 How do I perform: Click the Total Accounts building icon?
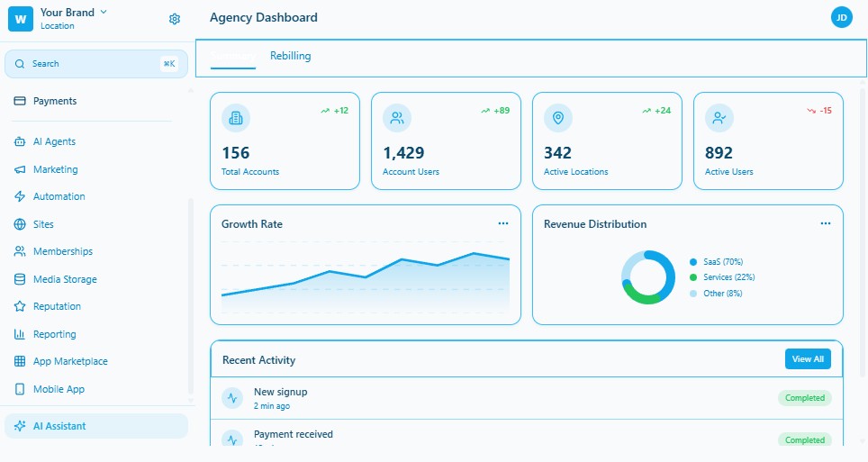[236, 118]
